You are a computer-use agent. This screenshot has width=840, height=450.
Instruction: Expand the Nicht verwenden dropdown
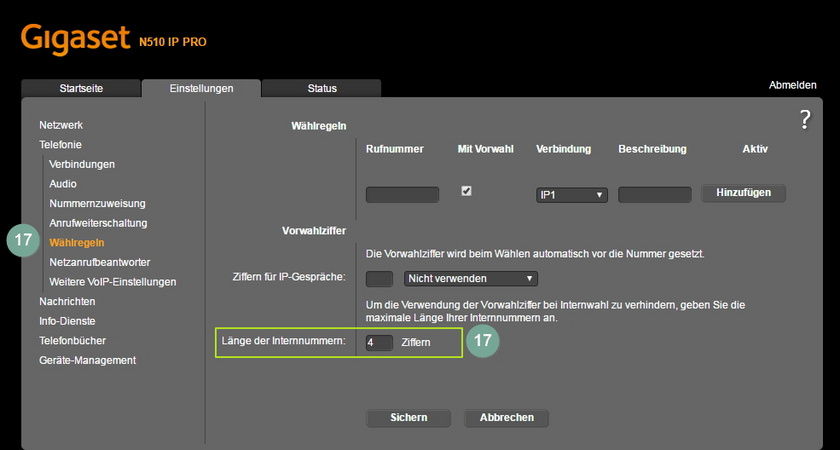pyautogui.click(x=470, y=279)
